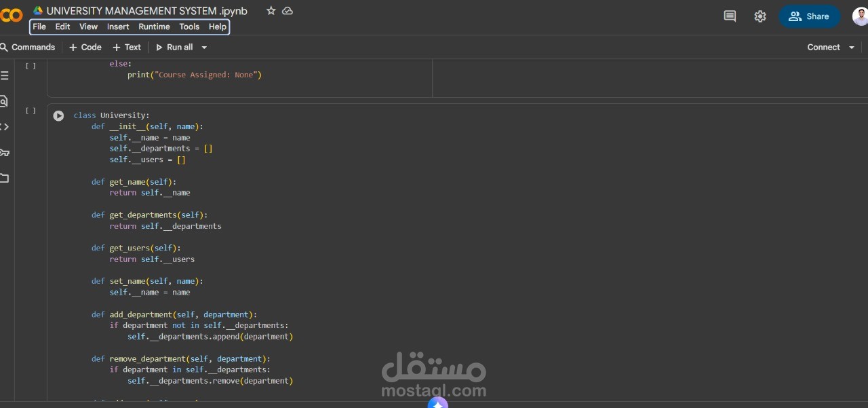Open the Insert menu

coord(118,26)
